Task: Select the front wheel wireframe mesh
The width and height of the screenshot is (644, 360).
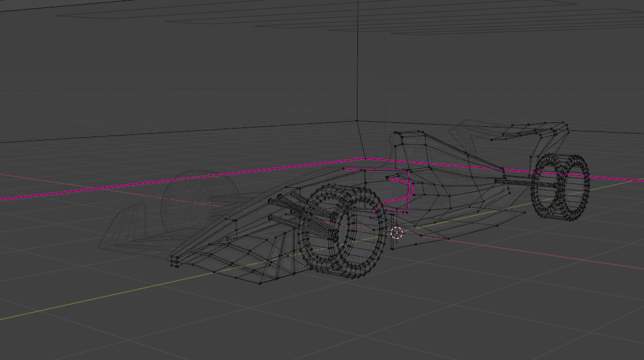Action: click(342, 231)
